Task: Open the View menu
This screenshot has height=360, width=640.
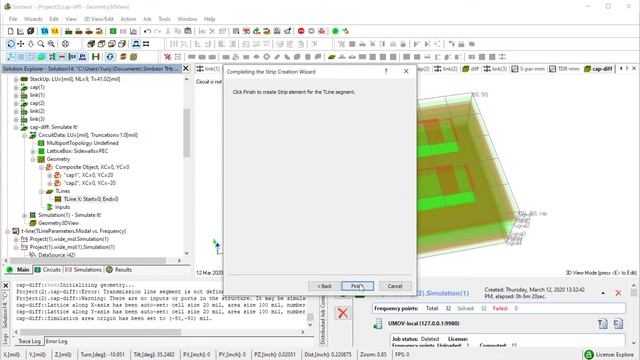Action: coord(71,19)
